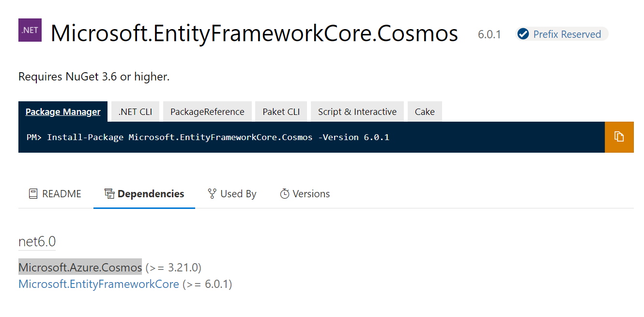Viewport: 644px width, 317px height.
Task: Open the Versions tab
Action: coord(305,193)
